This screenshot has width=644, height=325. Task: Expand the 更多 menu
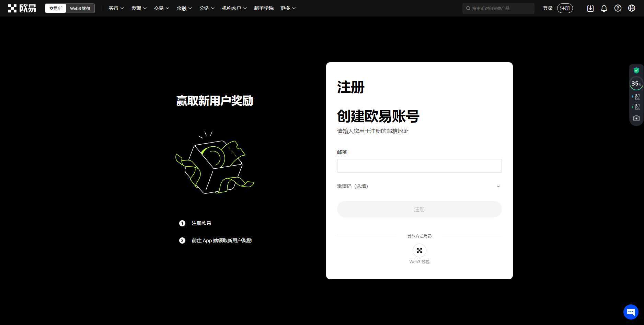[288, 8]
